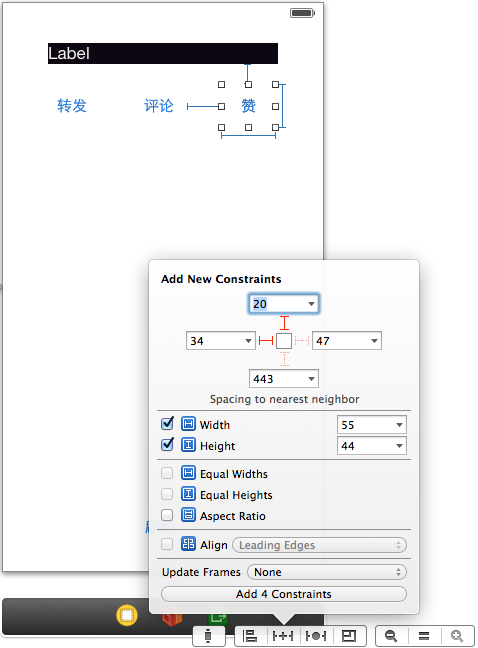Toggle the top spacing constraint strut
This screenshot has width=478, height=648.
[284, 323]
